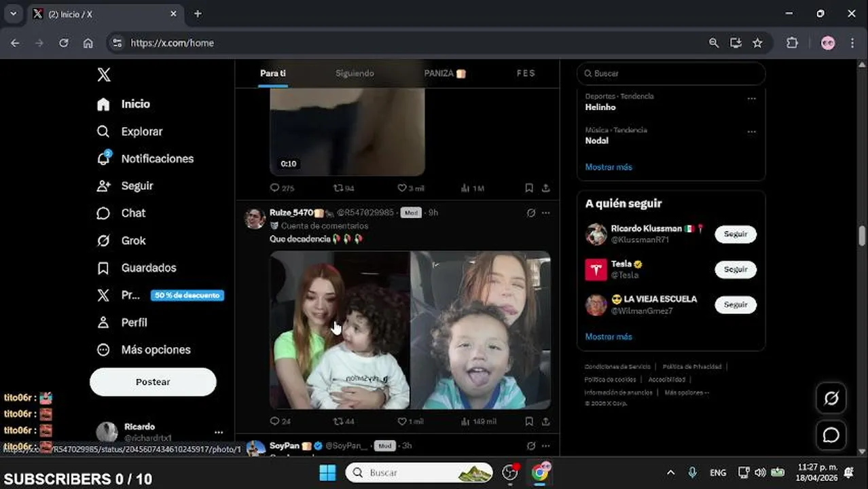Open the left photo in Ruize_5470 post

[340, 330]
